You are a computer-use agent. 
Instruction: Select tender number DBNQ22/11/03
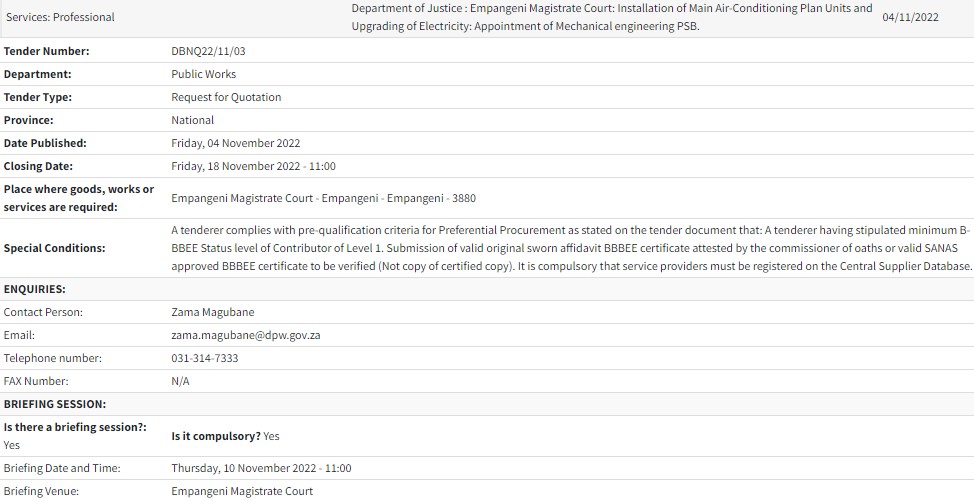[208, 51]
